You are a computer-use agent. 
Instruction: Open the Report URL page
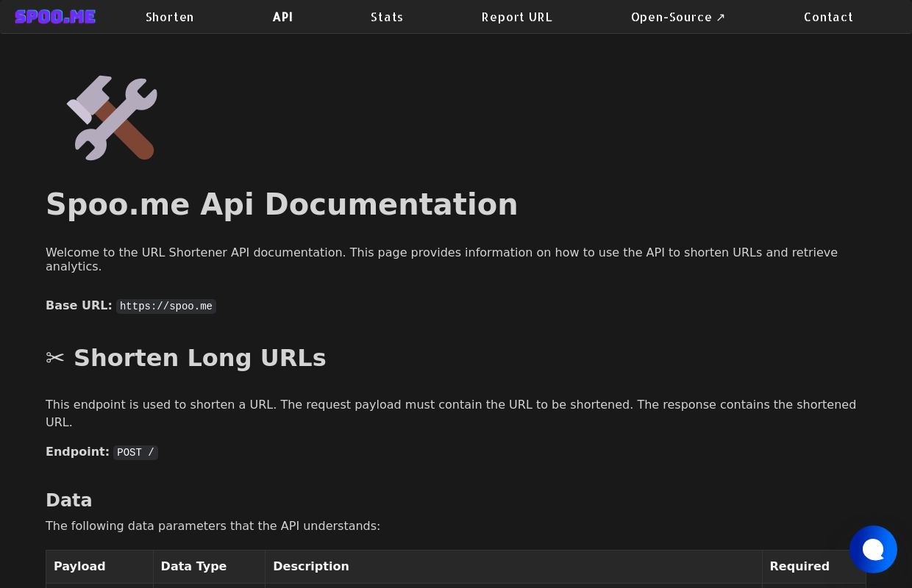(x=517, y=17)
